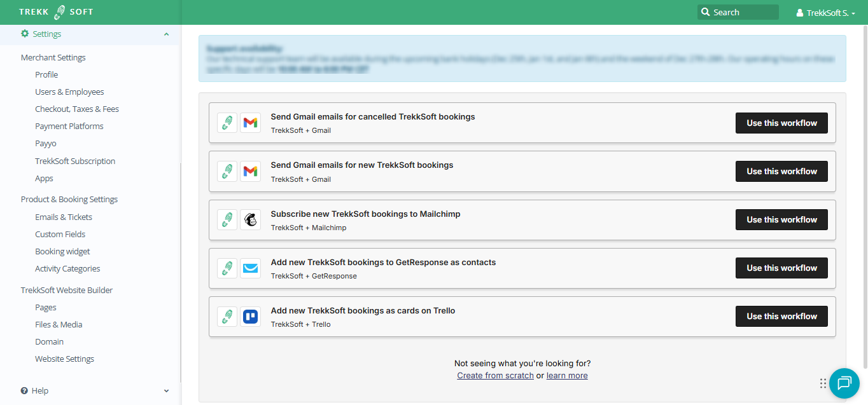The image size is (868, 405).
Task: Click the Mailchimp icon in the workflow list
Action: click(x=250, y=220)
